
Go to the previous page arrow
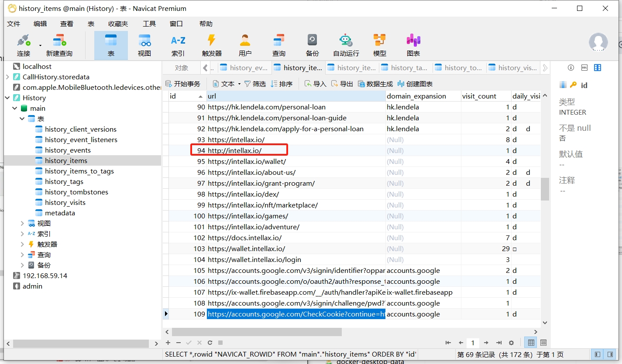click(460, 343)
